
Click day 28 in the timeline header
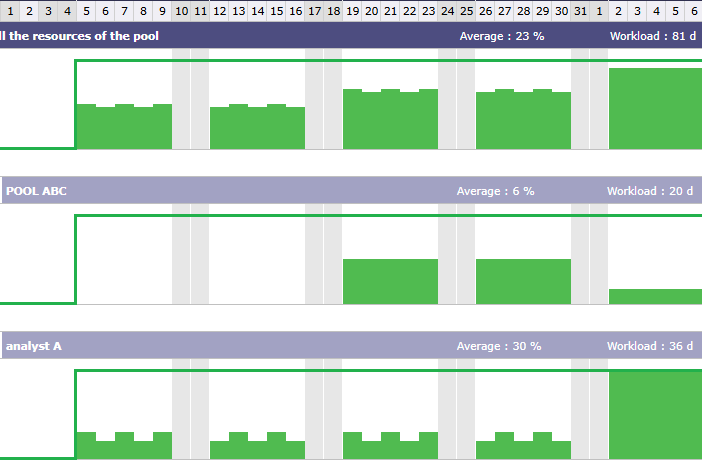coord(523,11)
